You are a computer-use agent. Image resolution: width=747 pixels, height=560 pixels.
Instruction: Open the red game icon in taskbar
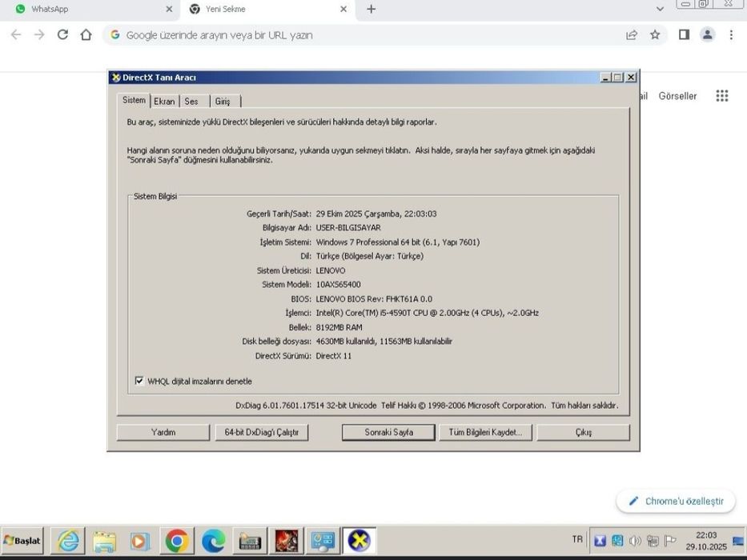[287, 541]
